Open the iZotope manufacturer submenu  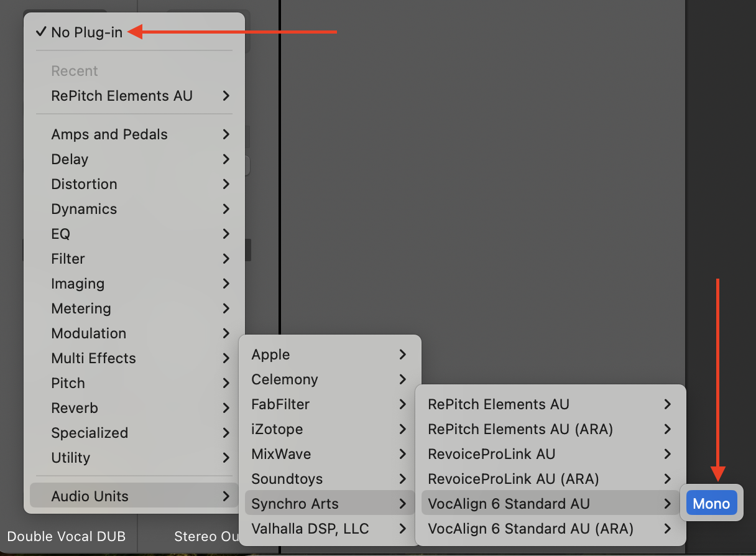click(x=277, y=429)
